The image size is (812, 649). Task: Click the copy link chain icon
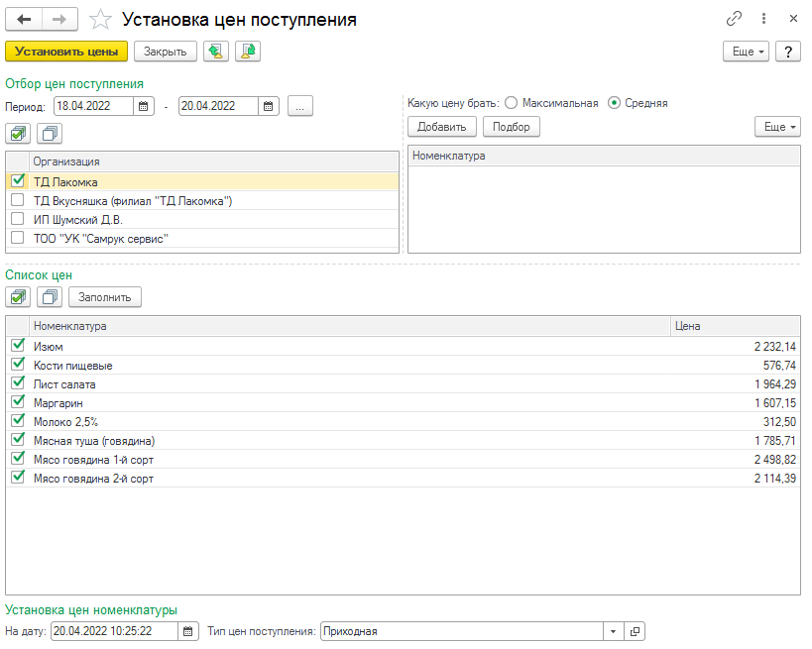(x=734, y=19)
